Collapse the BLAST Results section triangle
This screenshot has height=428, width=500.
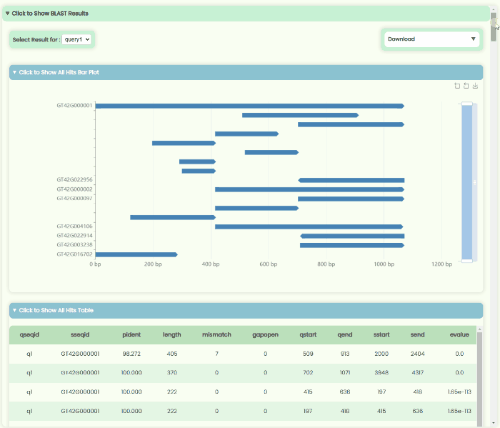7,13
